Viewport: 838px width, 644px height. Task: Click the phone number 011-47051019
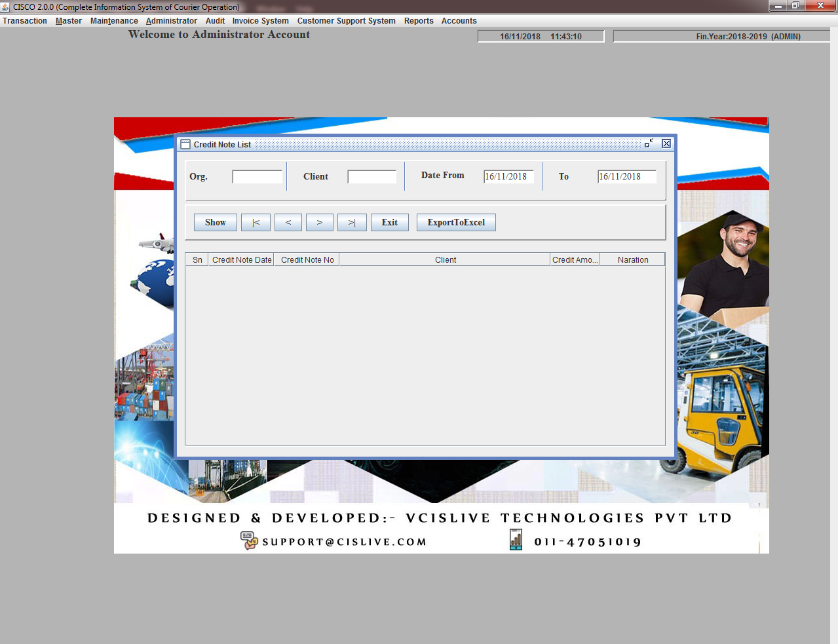click(x=588, y=542)
